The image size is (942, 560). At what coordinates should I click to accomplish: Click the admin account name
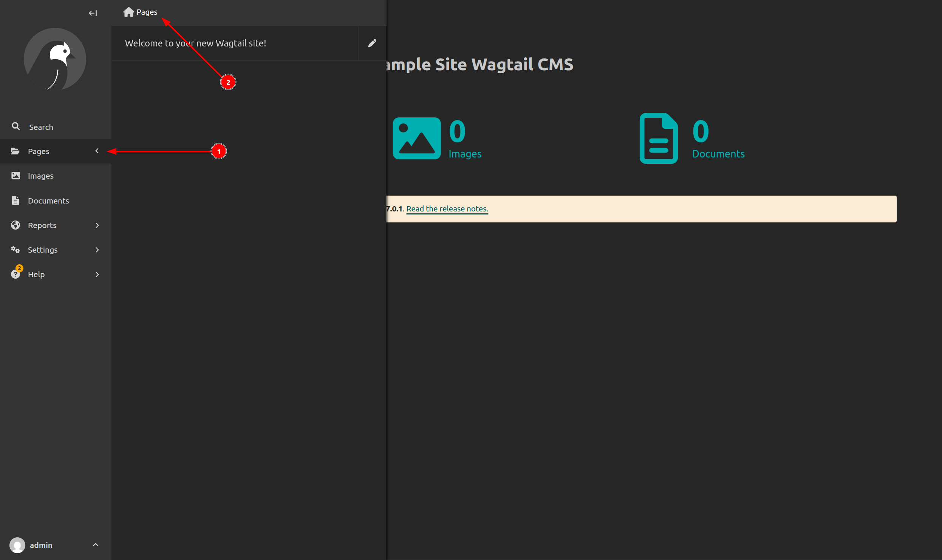pyautogui.click(x=41, y=545)
